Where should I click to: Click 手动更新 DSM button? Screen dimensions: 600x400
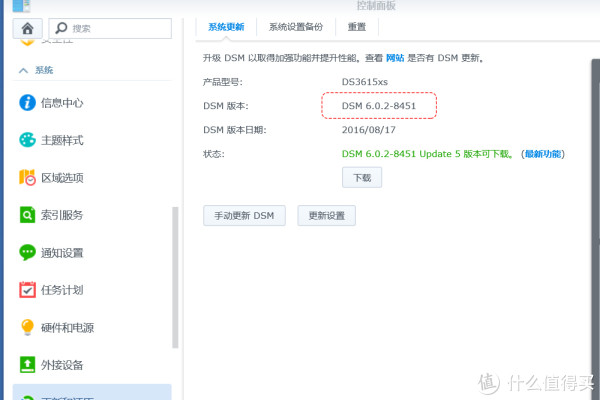click(244, 216)
